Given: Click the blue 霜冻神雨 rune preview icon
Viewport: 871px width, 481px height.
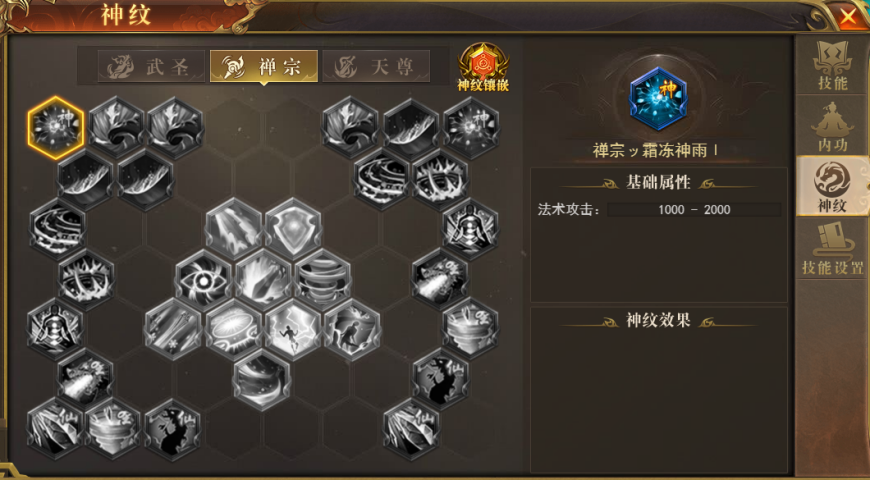Looking at the screenshot, I should 658,99.
